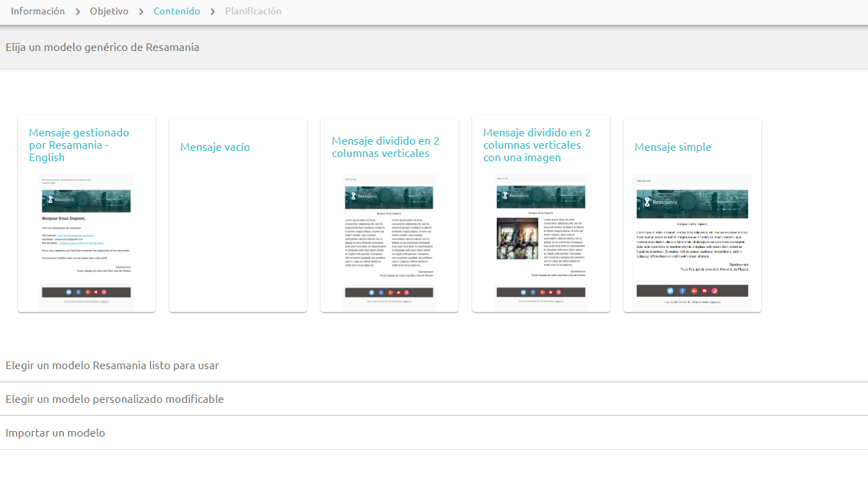868x480 pixels.
Task: Open preview of the two-column template with image
Action: pyautogui.click(x=540, y=241)
